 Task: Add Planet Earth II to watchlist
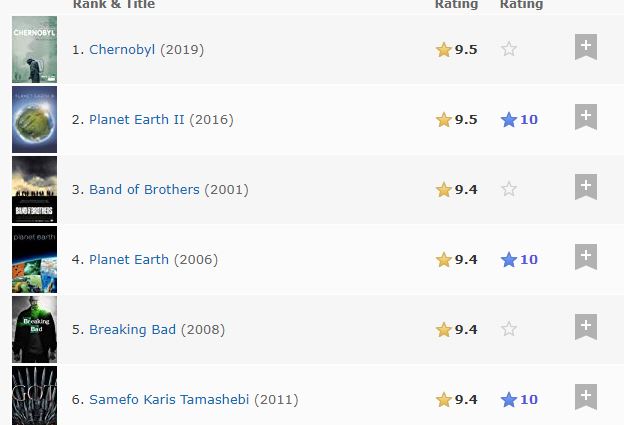tap(586, 118)
